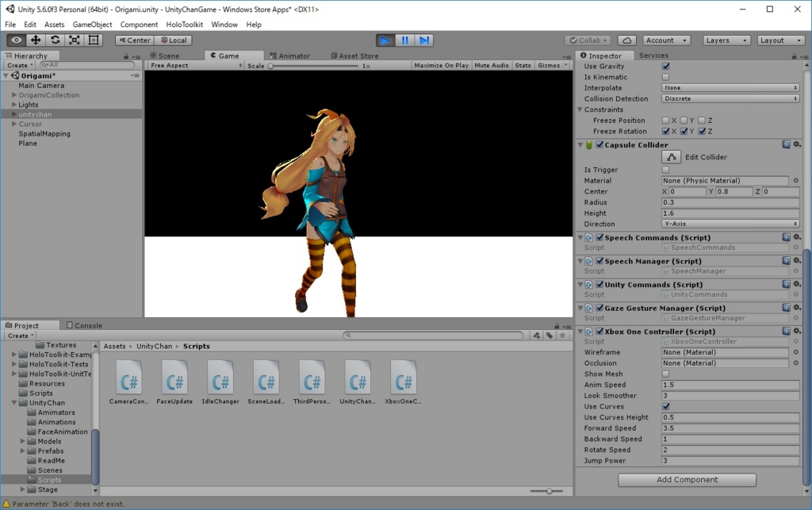This screenshot has height=510, width=812.
Task: Toggle Freeze Position X checkbox
Action: tap(666, 121)
